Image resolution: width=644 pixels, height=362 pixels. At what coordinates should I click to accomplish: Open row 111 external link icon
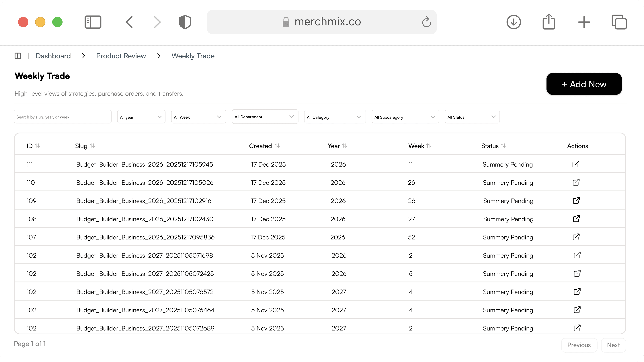[576, 164]
